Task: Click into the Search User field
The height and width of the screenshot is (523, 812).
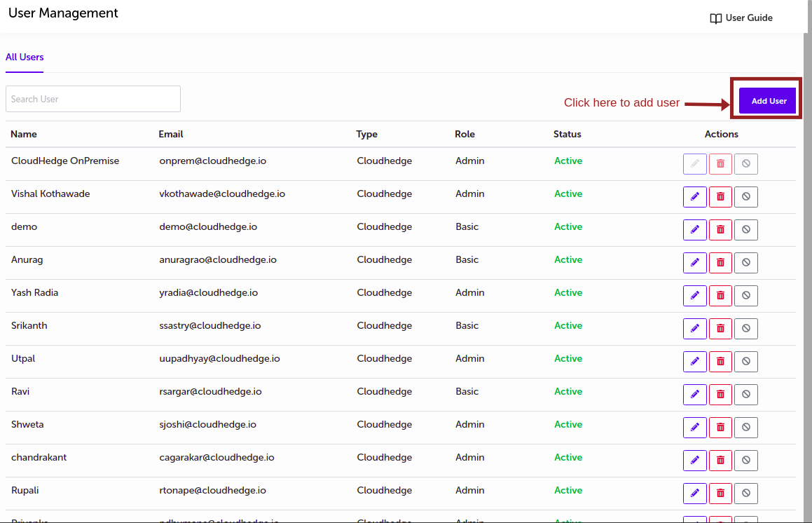Action: (93, 99)
